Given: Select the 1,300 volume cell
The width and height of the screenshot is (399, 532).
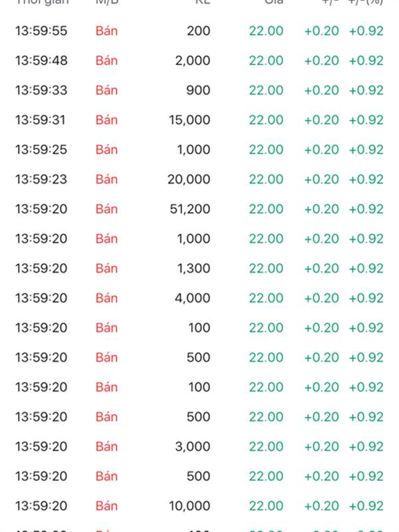Looking at the screenshot, I should coord(193,269).
